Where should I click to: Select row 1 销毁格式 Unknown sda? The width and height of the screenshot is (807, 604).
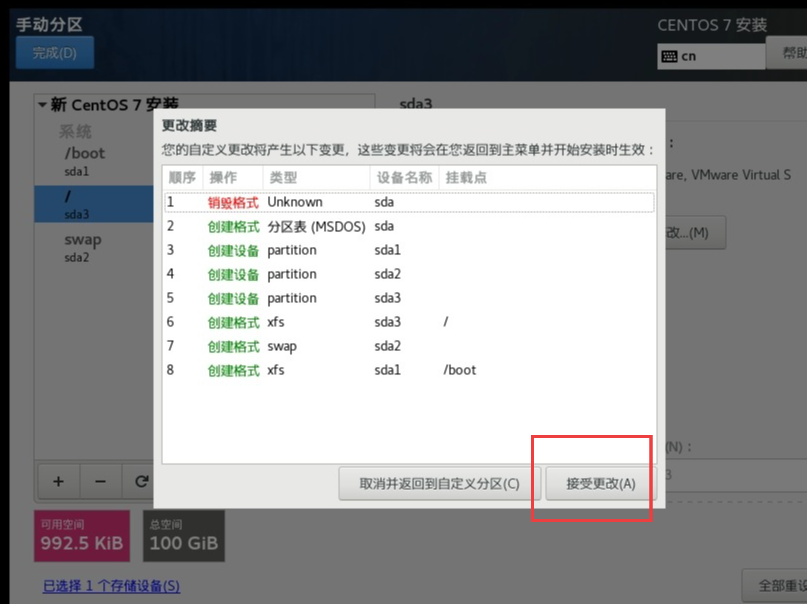[409, 202]
